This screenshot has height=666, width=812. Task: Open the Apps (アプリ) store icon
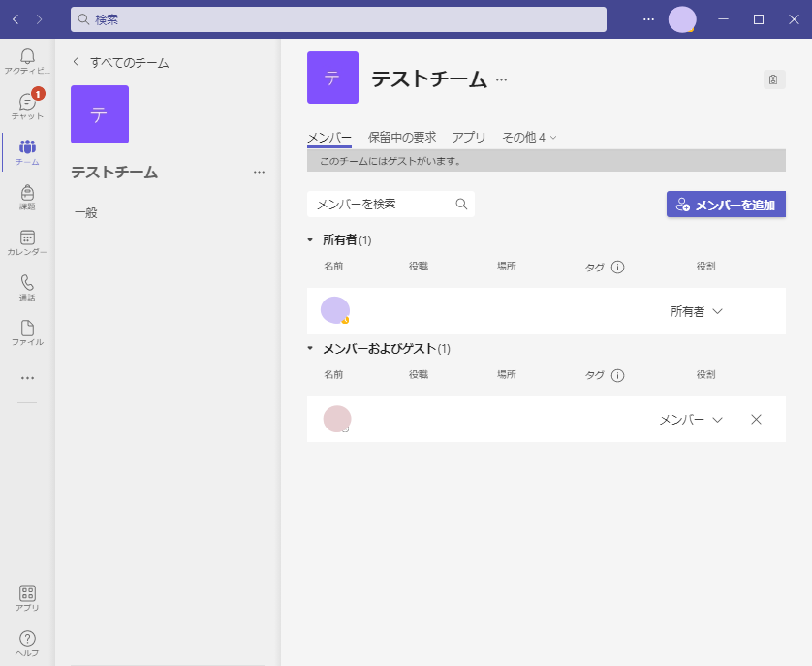pos(27,598)
